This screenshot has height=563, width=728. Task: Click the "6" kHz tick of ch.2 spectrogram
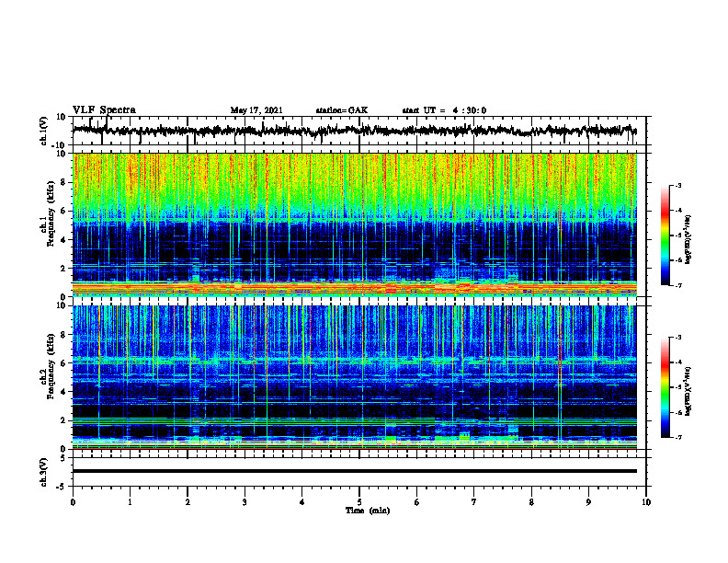pyautogui.click(x=63, y=363)
